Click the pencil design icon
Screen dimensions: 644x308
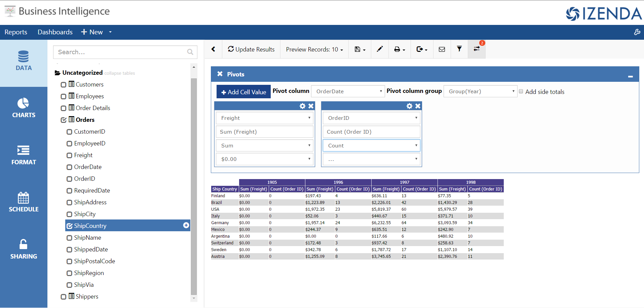click(380, 49)
